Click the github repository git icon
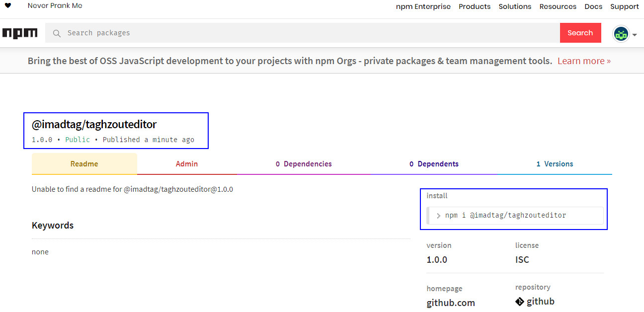 520,302
